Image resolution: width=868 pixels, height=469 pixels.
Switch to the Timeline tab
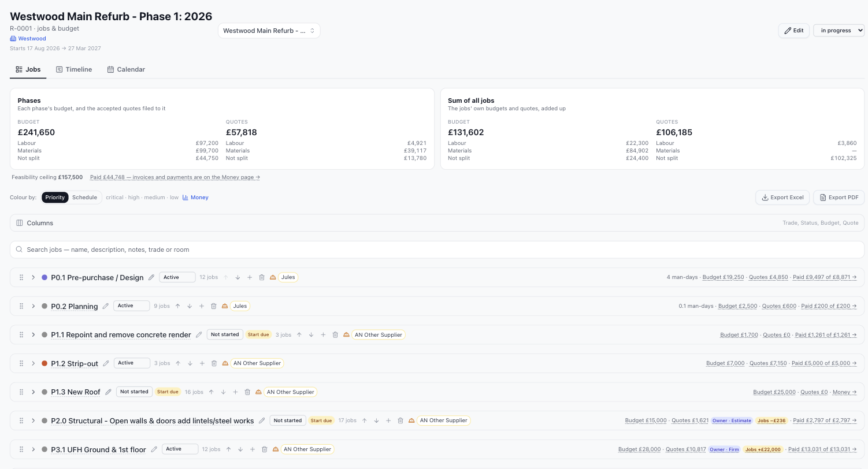tap(74, 69)
